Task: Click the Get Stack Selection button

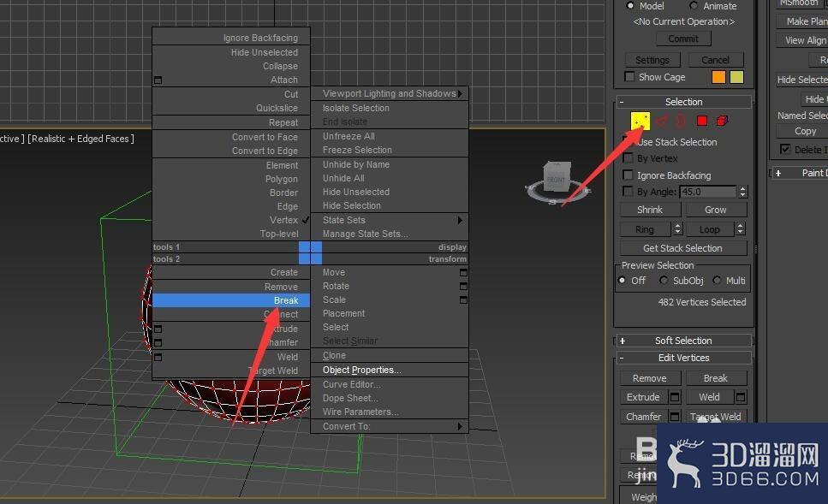Action: (682, 247)
